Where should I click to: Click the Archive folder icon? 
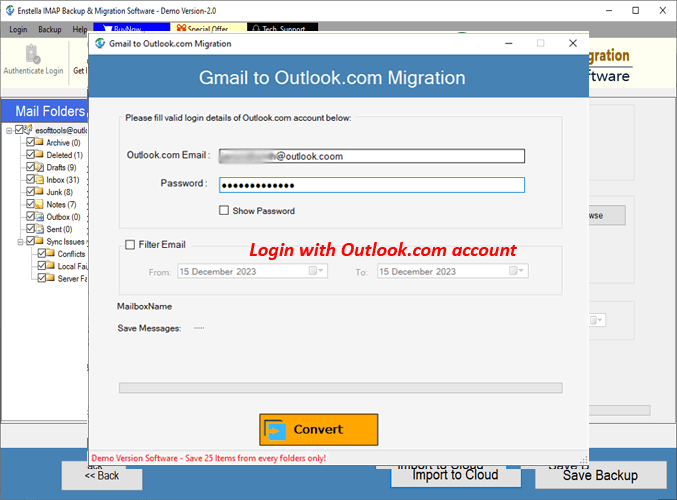coord(39,142)
